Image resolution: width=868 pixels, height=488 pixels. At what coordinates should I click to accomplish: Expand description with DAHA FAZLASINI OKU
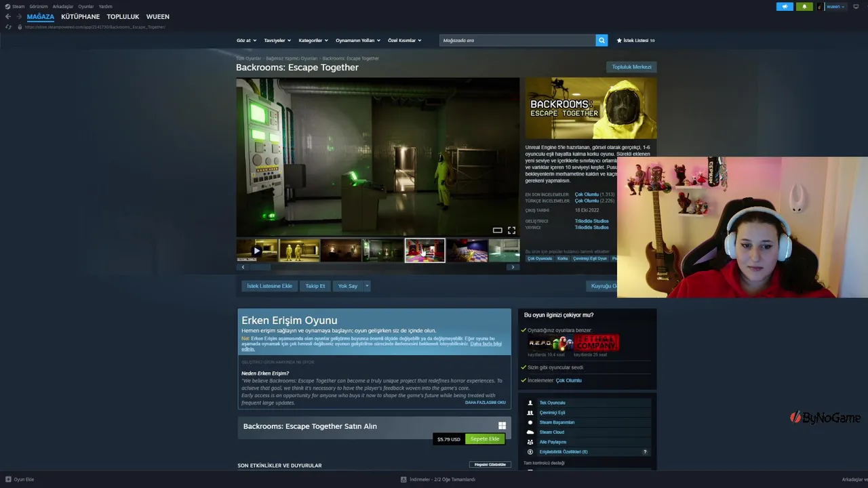(x=486, y=403)
